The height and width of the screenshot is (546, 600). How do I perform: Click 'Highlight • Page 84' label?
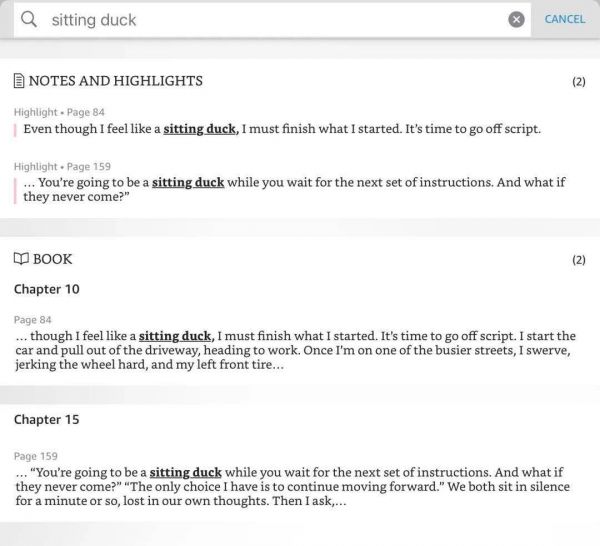click(59, 112)
